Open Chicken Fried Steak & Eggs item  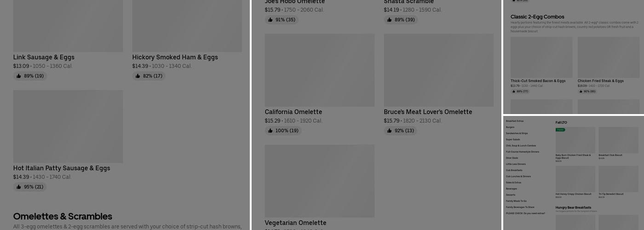click(x=600, y=81)
